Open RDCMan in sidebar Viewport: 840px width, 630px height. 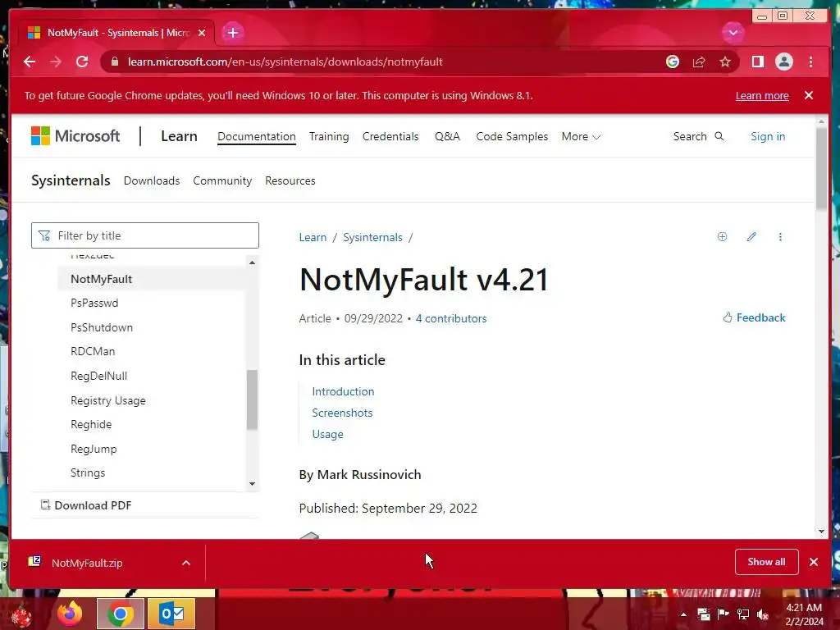pos(93,351)
